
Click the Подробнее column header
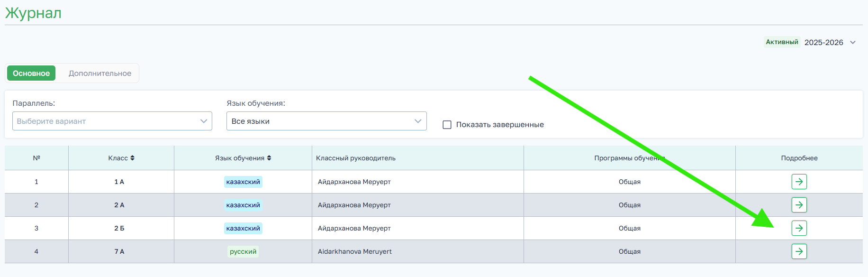799,158
